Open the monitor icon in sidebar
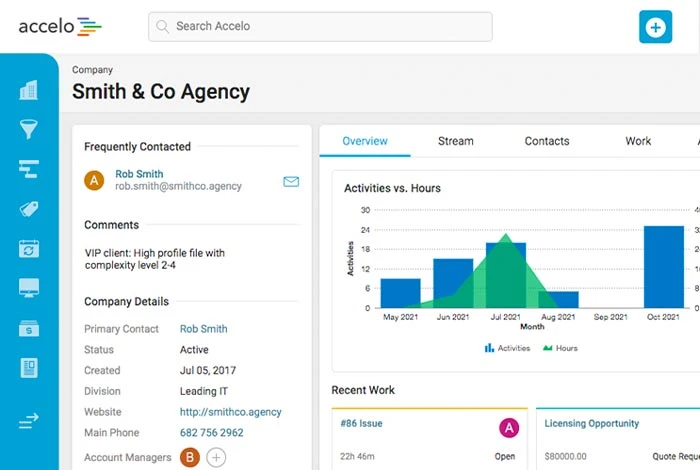 coord(29,288)
